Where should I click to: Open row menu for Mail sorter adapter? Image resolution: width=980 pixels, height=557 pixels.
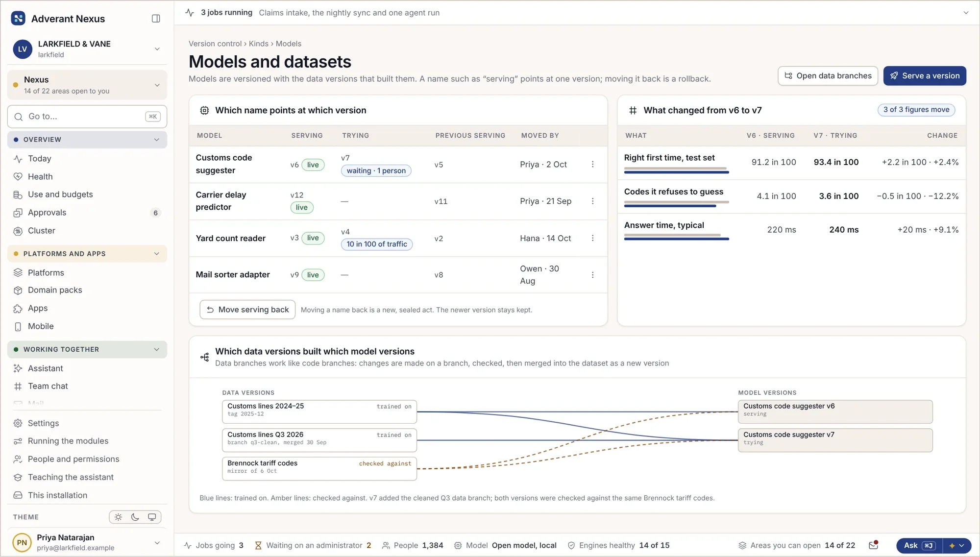point(592,275)
